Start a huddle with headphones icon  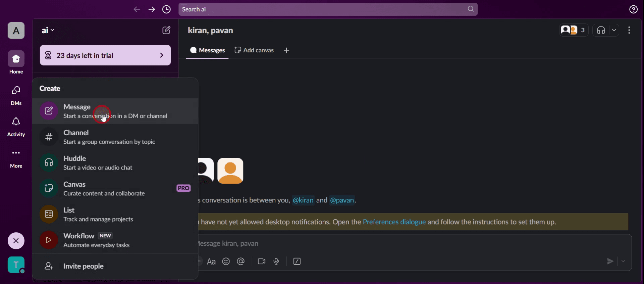tap(601, 30)
